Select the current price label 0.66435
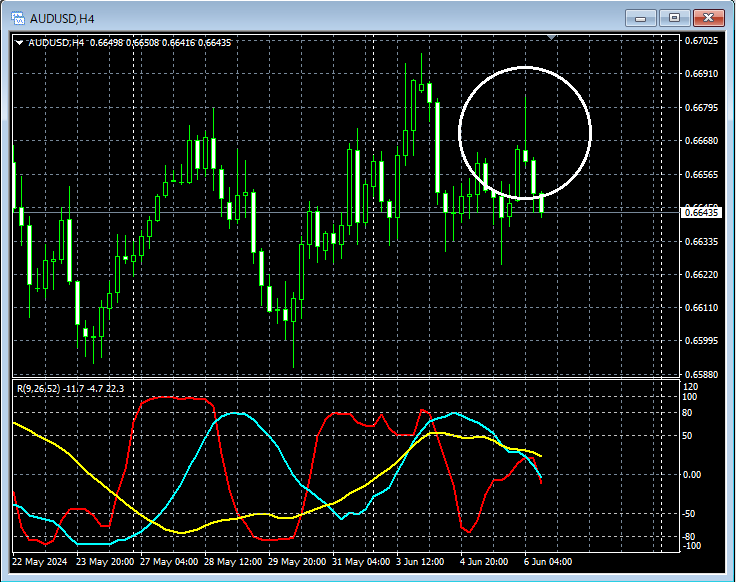Image resolution: width=737 pixels, height=582 pixels. 701,212
